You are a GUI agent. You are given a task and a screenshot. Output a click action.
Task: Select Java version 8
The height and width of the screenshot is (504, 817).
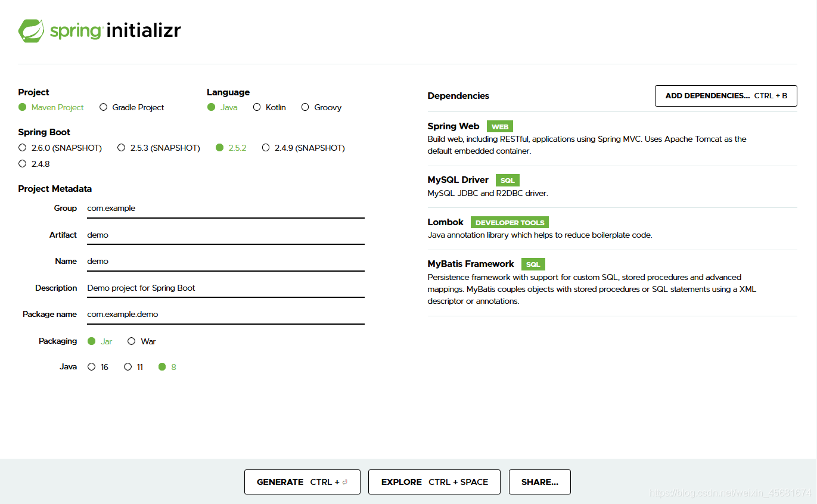coord(167,367)
